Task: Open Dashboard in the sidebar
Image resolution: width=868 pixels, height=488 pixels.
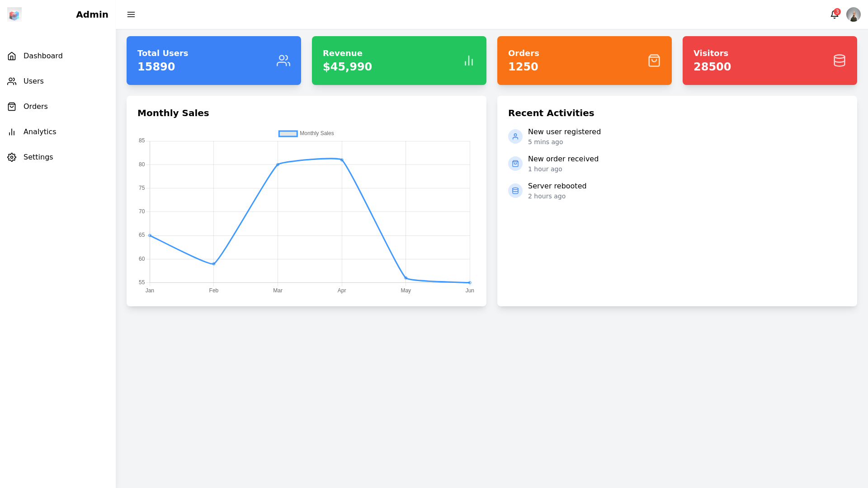Action: (43, 56)
